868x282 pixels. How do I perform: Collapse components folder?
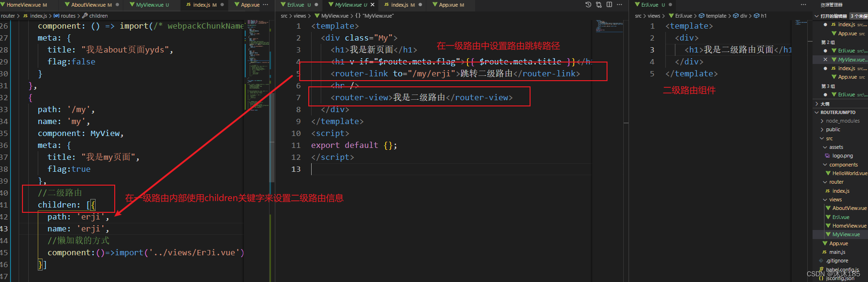click(x=840, y=165)
